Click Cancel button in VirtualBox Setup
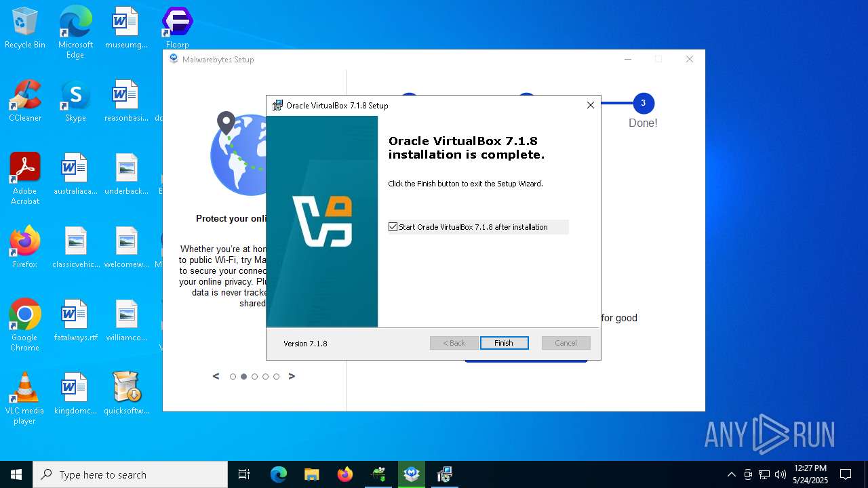This screenshot has width=868, height=488. click(566, 343)
